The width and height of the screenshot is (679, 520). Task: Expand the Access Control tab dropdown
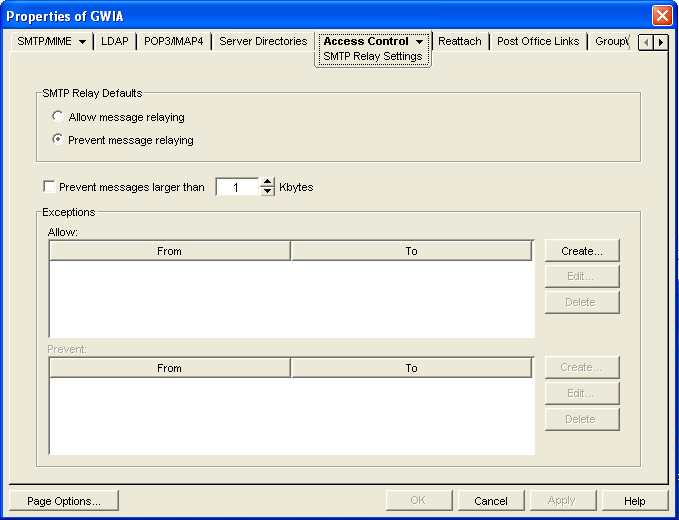420,42
